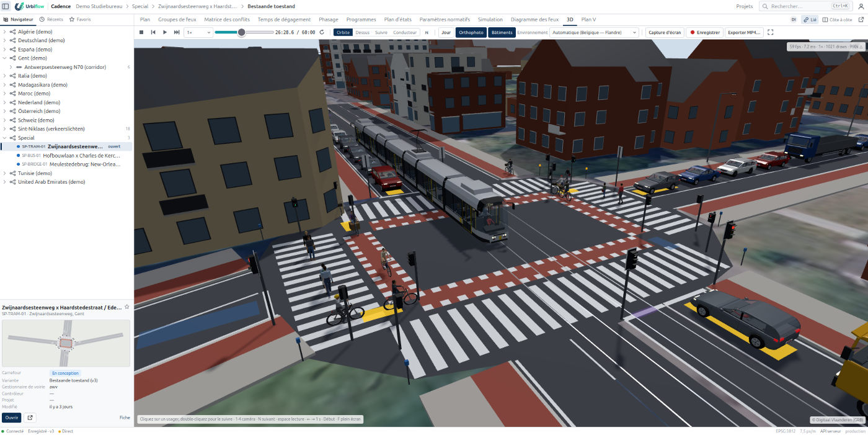Click the Connecté status indicator
The width and height of the screenshot is (868, 435).
tap(12, 431)
